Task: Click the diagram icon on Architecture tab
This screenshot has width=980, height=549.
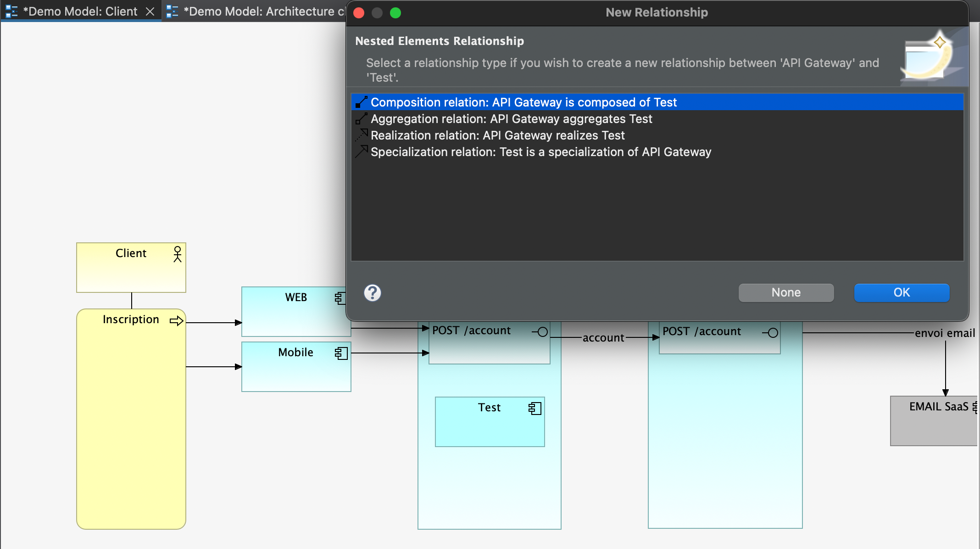Action: coord(173,11)
